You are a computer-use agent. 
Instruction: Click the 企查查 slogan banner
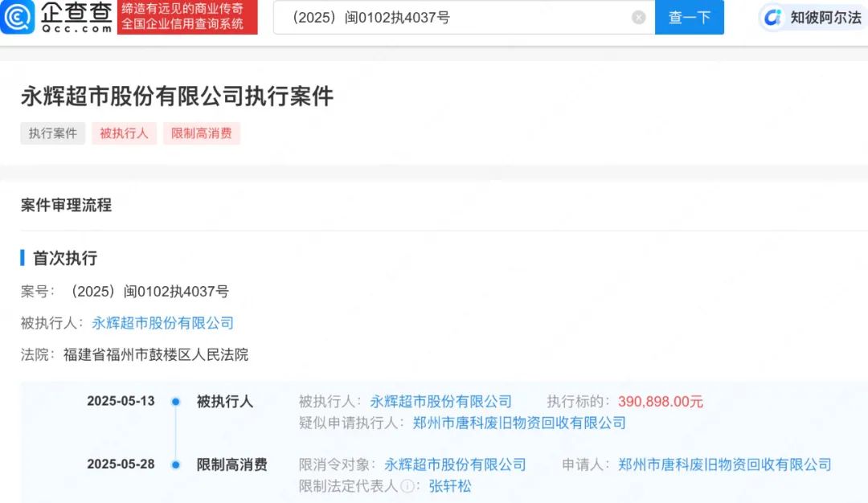coord(187,17)
